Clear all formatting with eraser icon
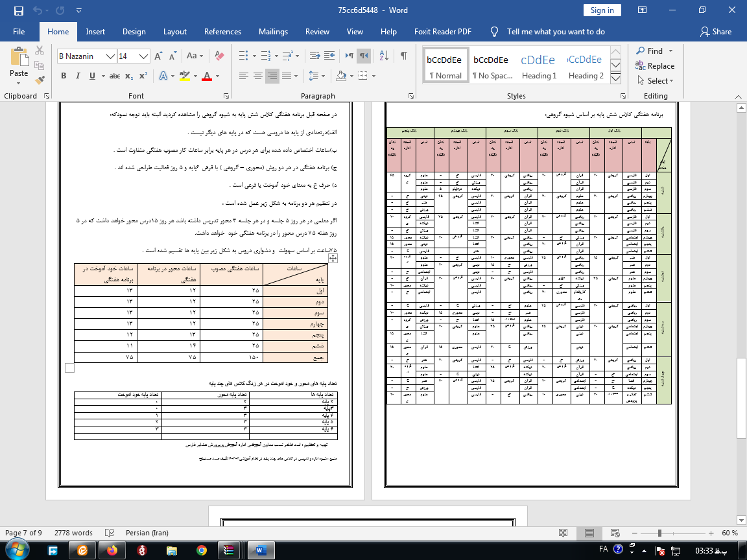Screen dimensions: 747x560 pyautogui.click(x=220, y=56)
